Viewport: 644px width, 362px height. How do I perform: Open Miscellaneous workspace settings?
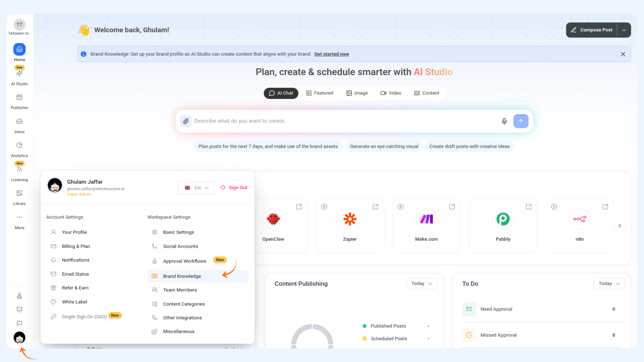pos(173,331)
